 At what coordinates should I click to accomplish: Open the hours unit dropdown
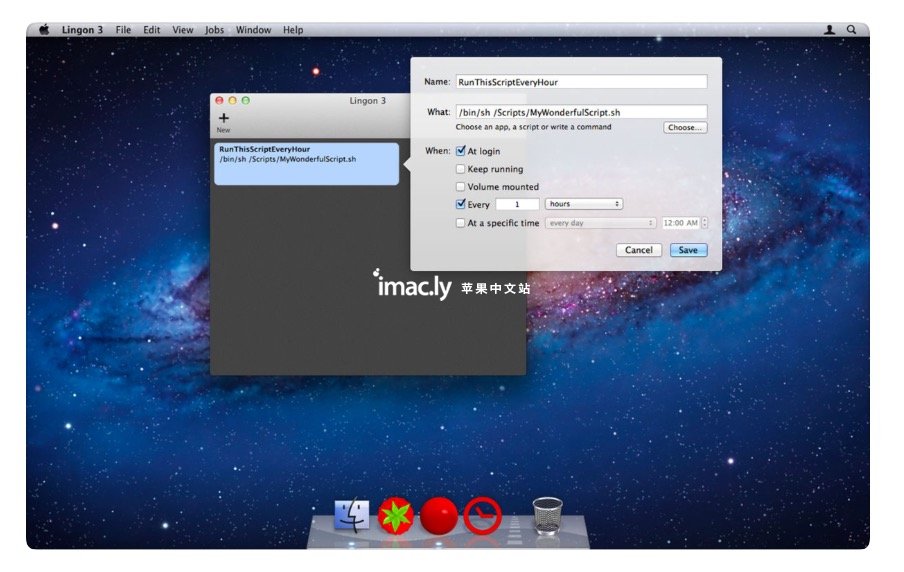(584, 204)
